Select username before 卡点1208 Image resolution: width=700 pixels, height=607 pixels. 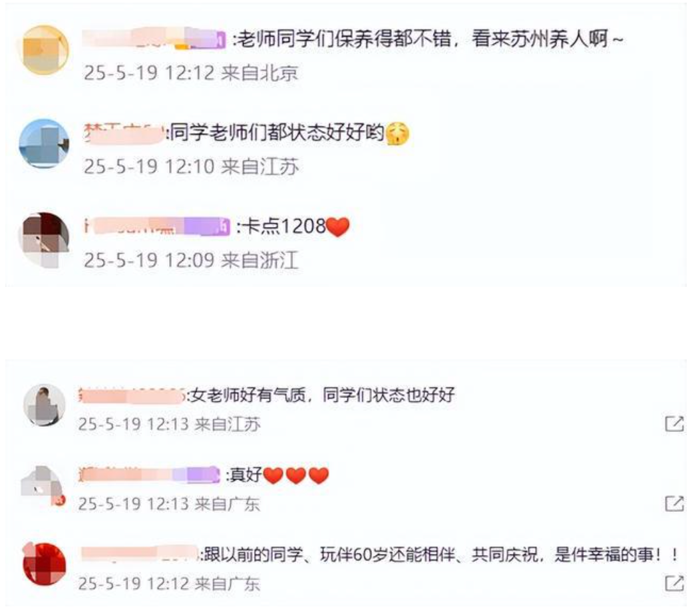point(156,226)
